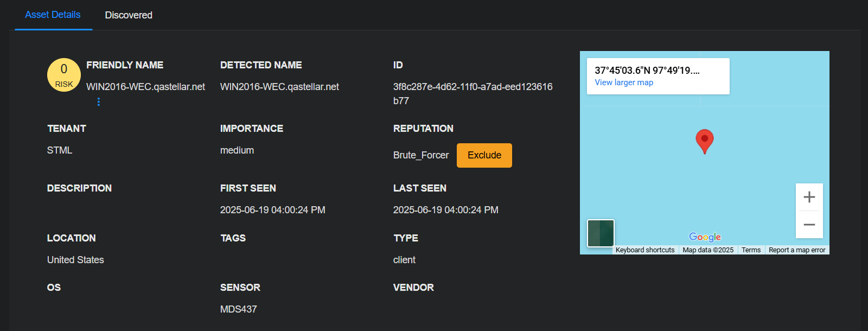Click Report a map error
868x331 pixels.
[x=796, y=250]
